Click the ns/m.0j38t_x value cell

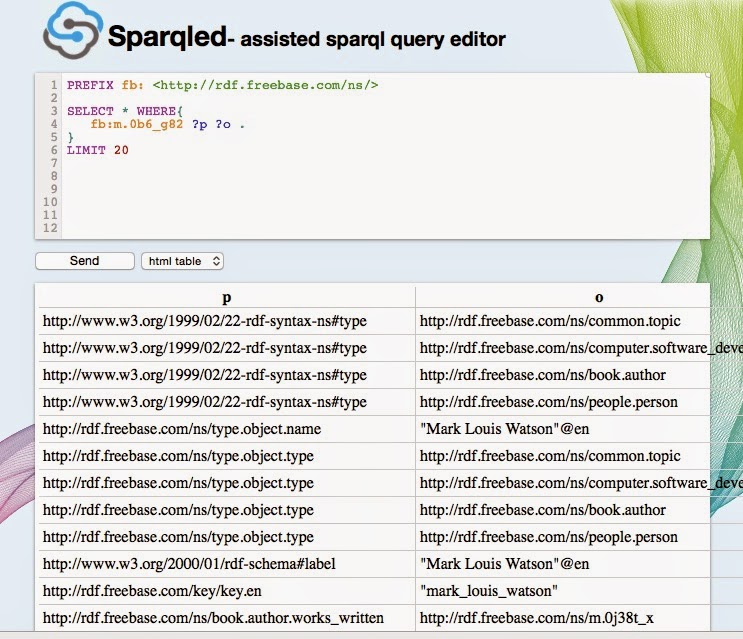562,618
